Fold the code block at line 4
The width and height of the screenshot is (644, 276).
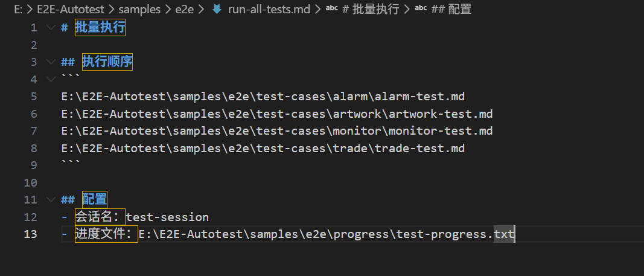pos(51,79)
